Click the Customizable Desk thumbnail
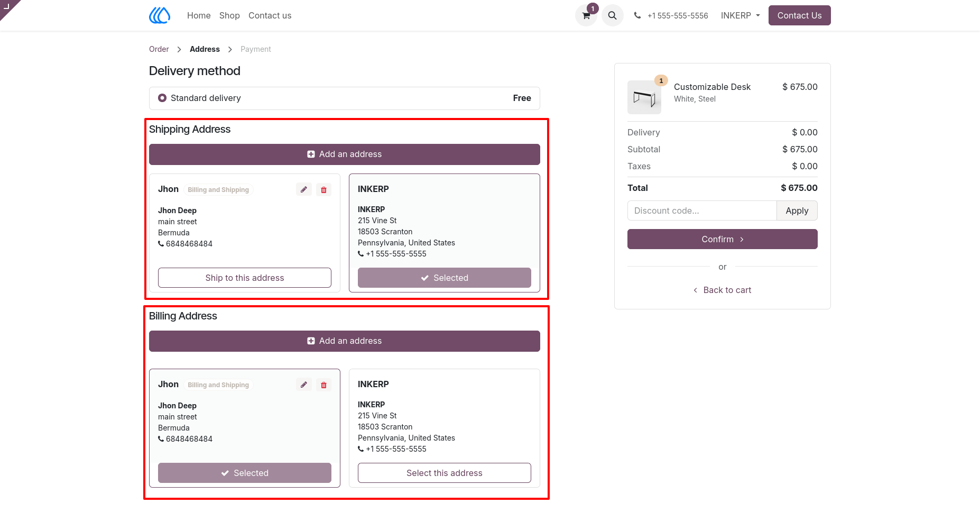 (644, 97)
